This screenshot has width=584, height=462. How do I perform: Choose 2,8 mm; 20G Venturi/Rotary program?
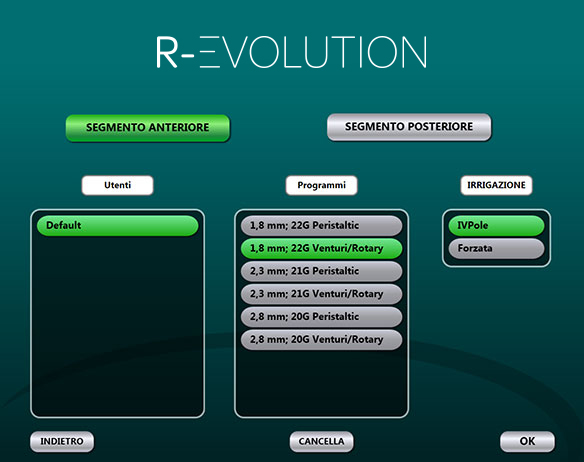pyautogui.click(x=321, y=339)
